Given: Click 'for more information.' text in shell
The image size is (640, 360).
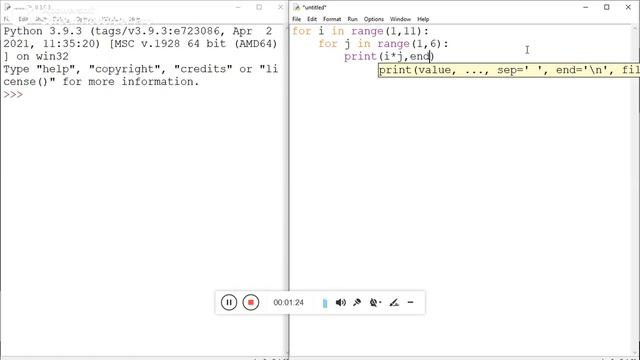Looking at the screenshot, I should [x=131, y=82].
